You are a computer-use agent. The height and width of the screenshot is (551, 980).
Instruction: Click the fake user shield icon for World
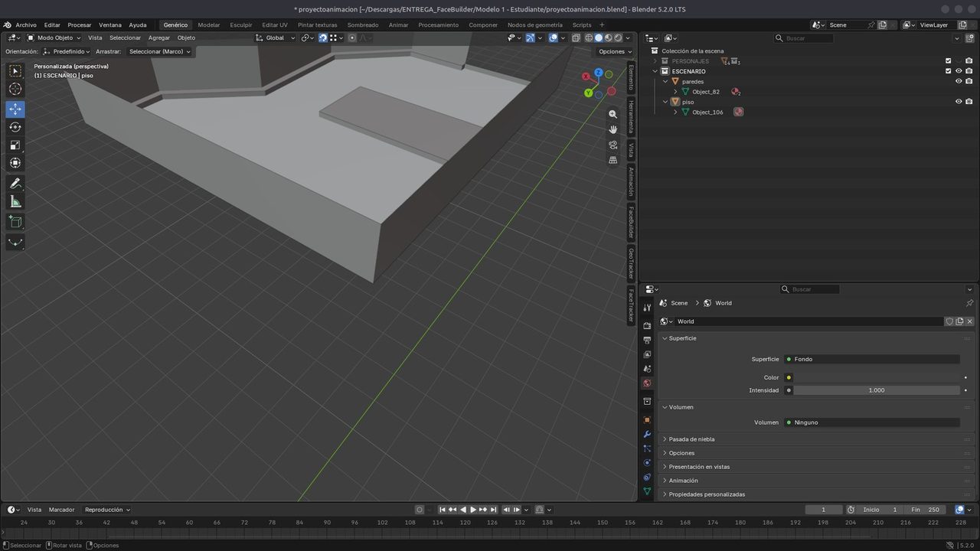tap(949, 321)
